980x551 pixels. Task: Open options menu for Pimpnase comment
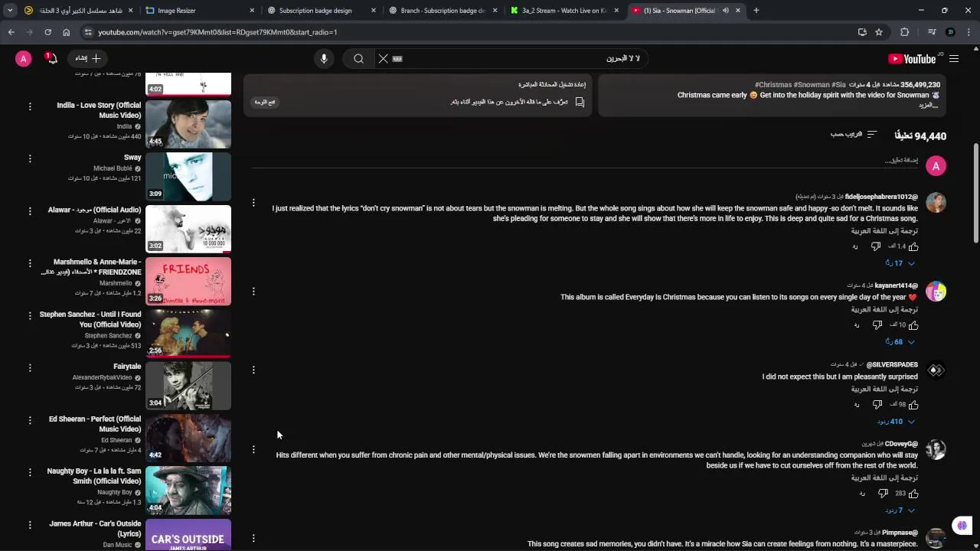point(253,538)
